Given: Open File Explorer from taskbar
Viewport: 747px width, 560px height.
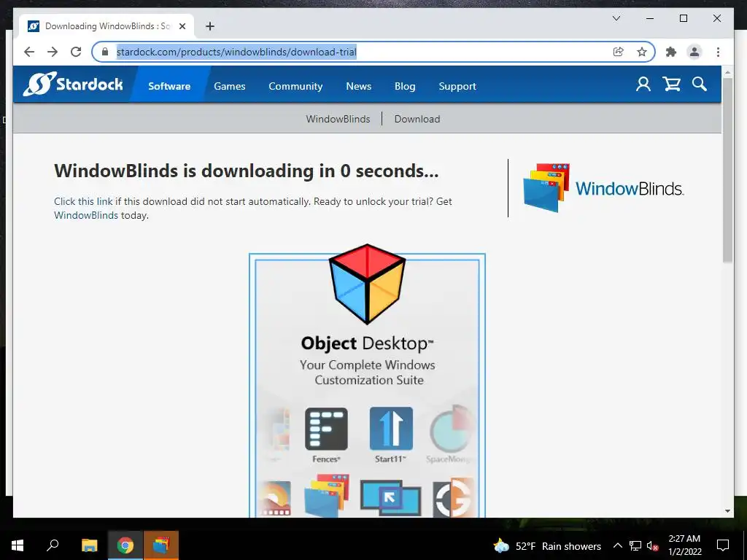Looking at the screenshot, I should tap(89, 545).
